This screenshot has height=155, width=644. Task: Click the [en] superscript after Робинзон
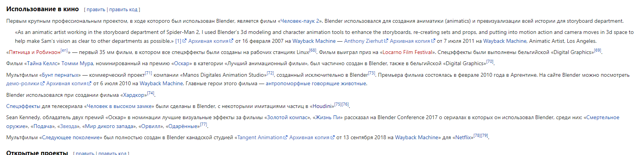[64, 50]
